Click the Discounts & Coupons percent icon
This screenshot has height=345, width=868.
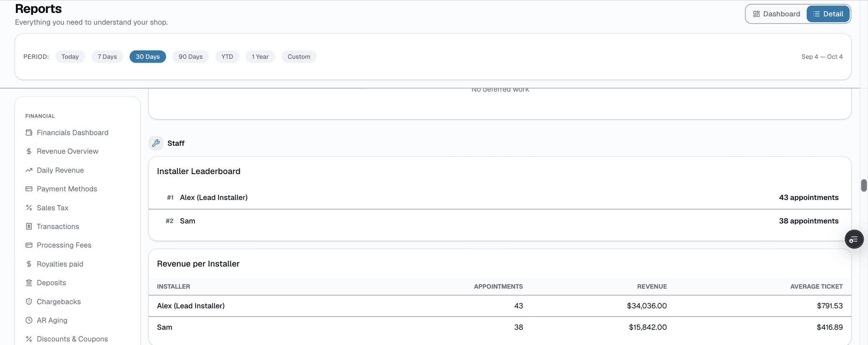point(29,339)
